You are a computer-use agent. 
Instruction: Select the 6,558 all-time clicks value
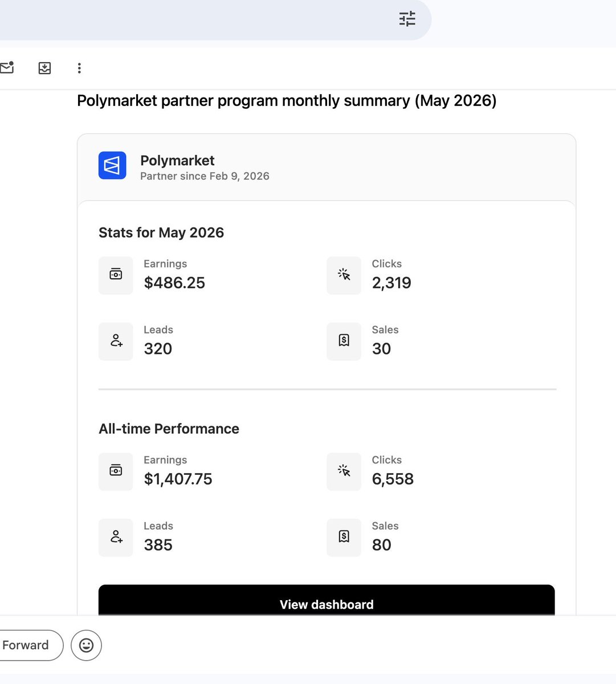pos(393,479)
